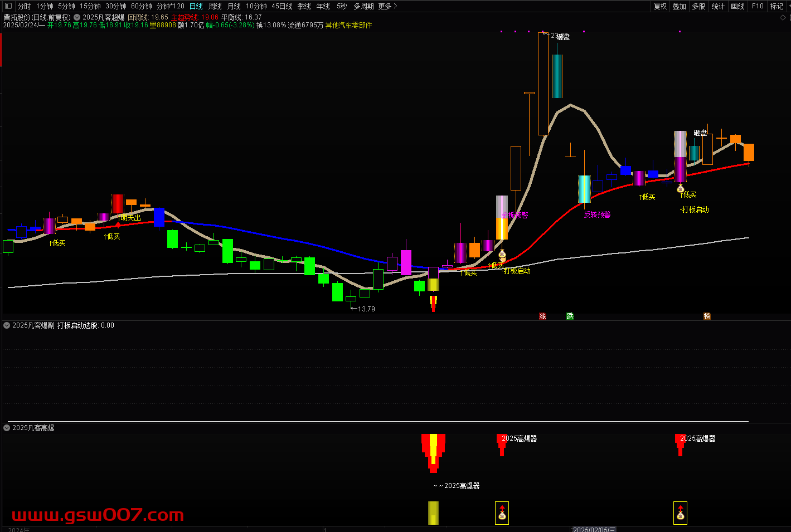Click the 换13.08% turnover value
The image size is (791, 532).
271,25
